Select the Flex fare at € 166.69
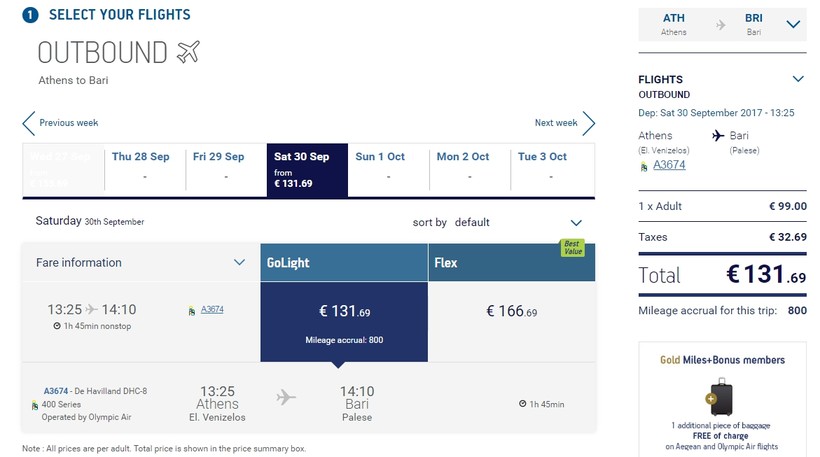820x457 pixels. pyautogui.click(x=511, y=311)
